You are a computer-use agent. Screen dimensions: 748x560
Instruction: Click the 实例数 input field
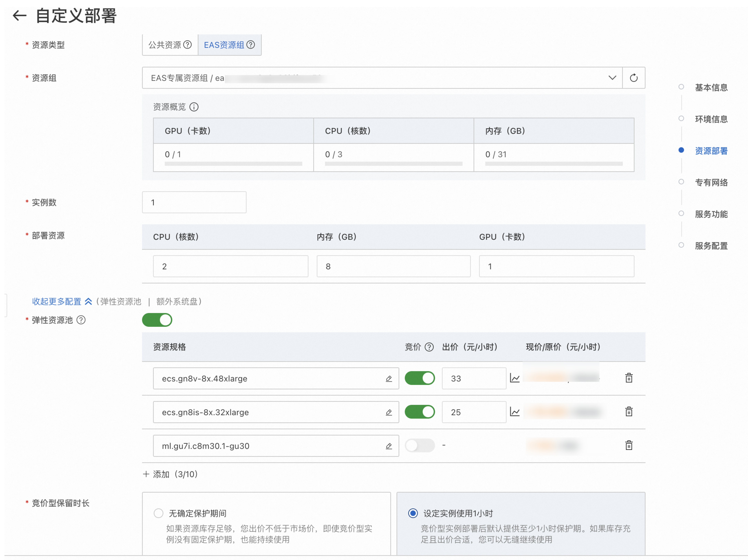pos(194,202)
